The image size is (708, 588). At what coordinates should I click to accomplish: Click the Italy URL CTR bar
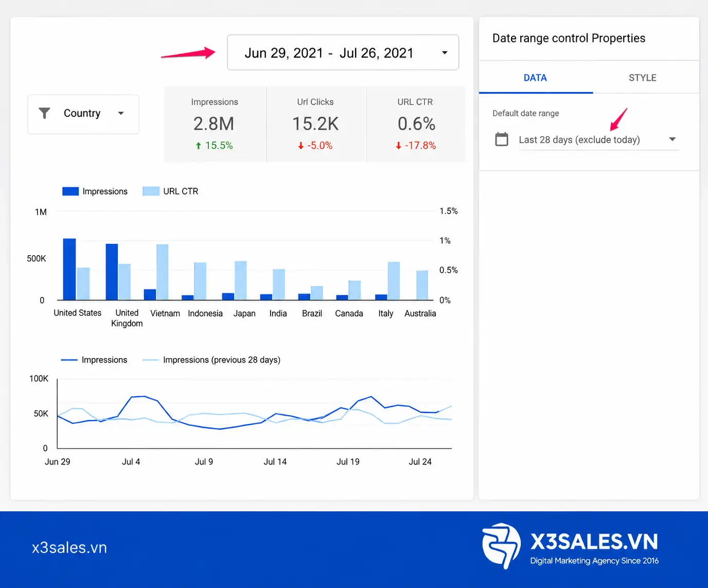394,281
